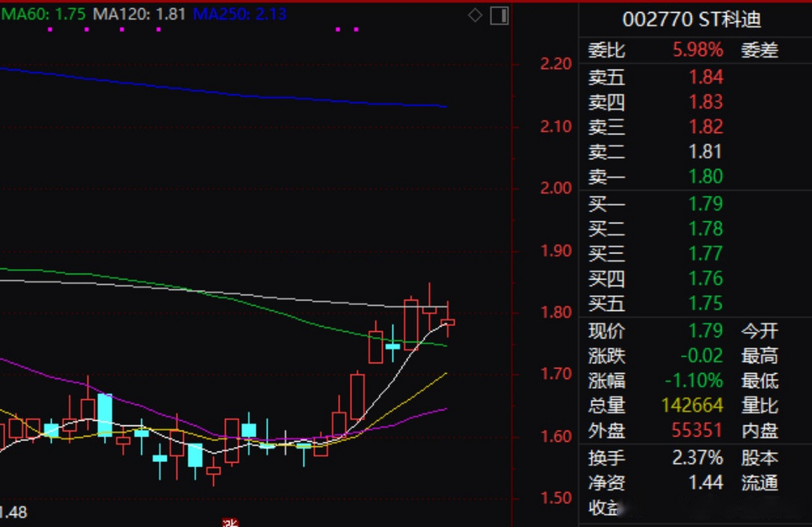Image resolution: width=812 pixels, height=527 pixels.
Task: Click the 净资 value 1.44
Action: click(706, 482)
